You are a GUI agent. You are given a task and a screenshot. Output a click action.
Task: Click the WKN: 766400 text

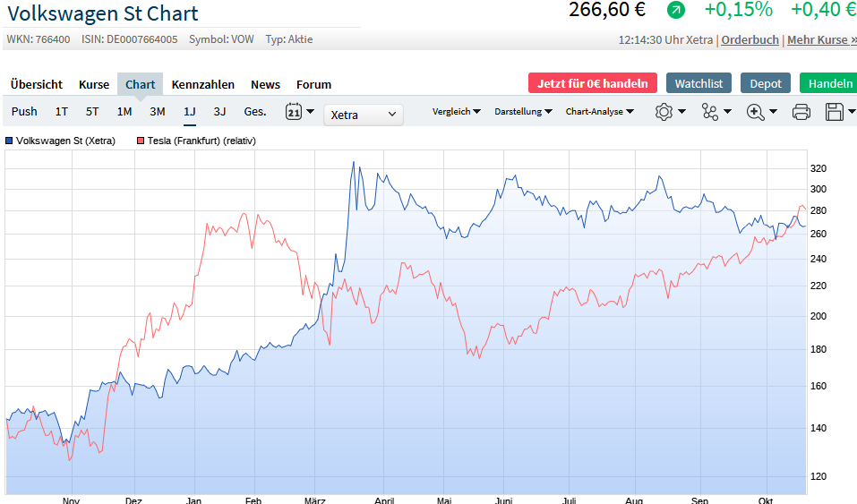39,39
